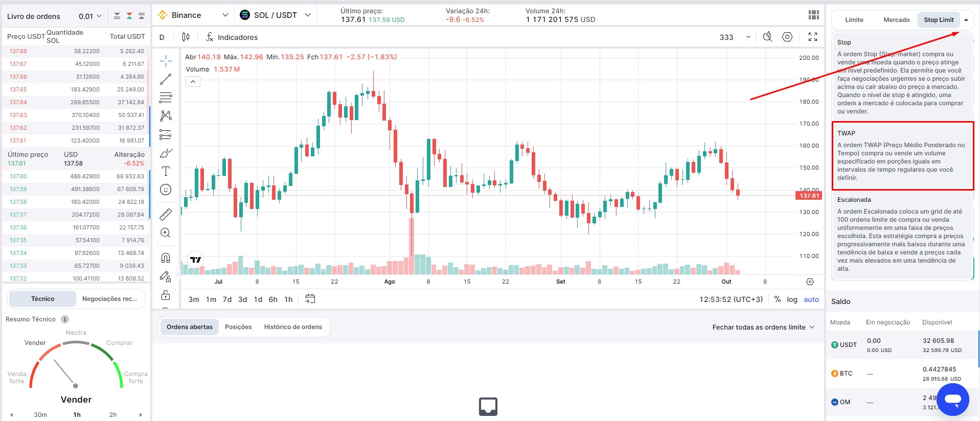This screenshot has width=980, height=421.
Task: Switch to the Mercado order tab
Action: click(x=896, y=20)
